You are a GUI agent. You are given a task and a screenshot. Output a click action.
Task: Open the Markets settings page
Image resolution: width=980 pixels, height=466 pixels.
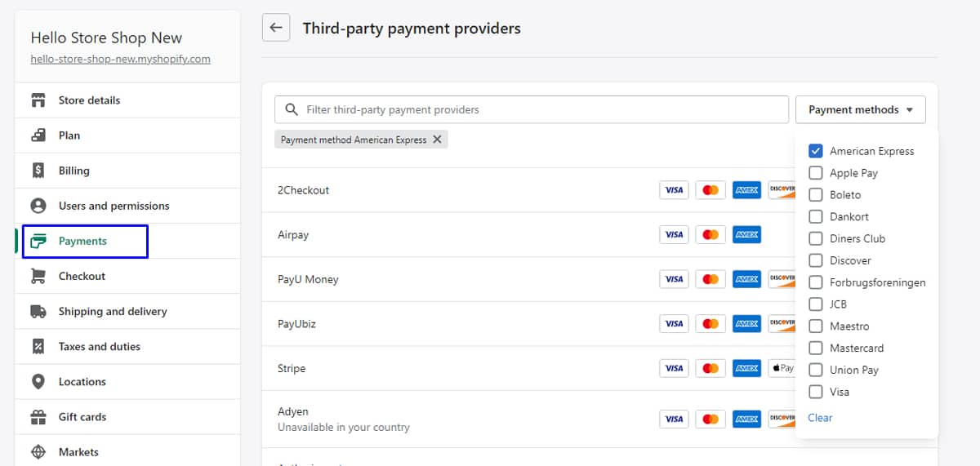[x=78, y=452]
